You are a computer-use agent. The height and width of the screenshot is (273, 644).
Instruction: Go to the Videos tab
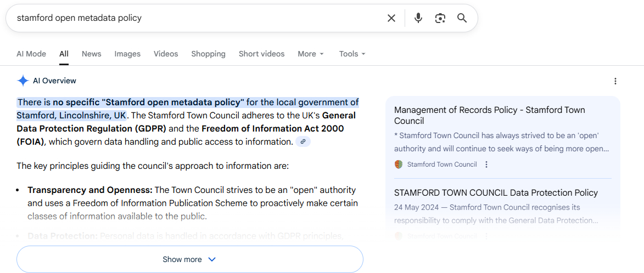pyautogui.click(x=166, y=54)
